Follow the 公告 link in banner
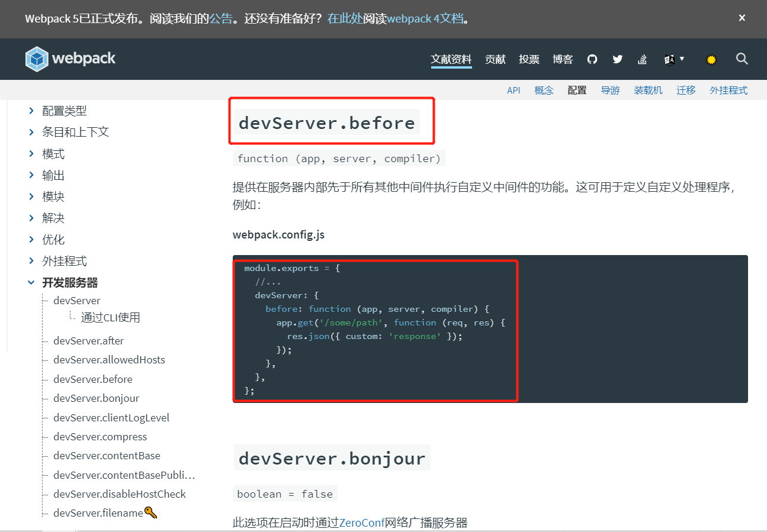 point(220,18)
